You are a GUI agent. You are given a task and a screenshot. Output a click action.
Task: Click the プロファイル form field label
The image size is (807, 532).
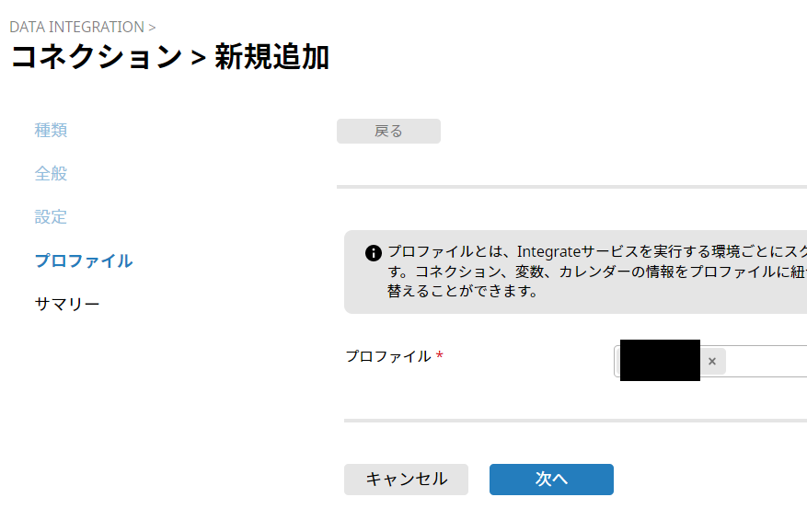pos(387,356)
